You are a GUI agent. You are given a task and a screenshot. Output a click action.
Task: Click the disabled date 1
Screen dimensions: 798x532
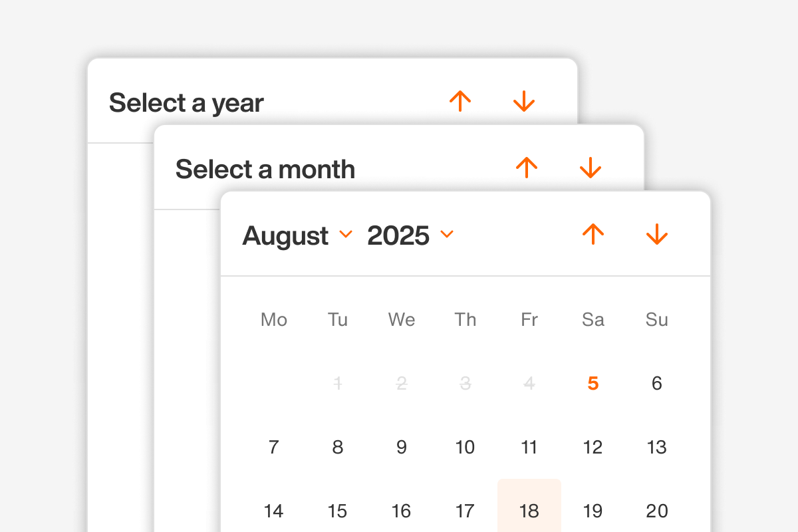pos(337,383)
